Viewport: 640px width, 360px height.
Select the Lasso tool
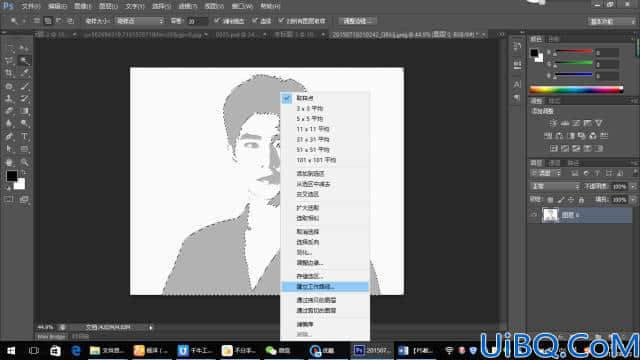click(x=9, y=61)
